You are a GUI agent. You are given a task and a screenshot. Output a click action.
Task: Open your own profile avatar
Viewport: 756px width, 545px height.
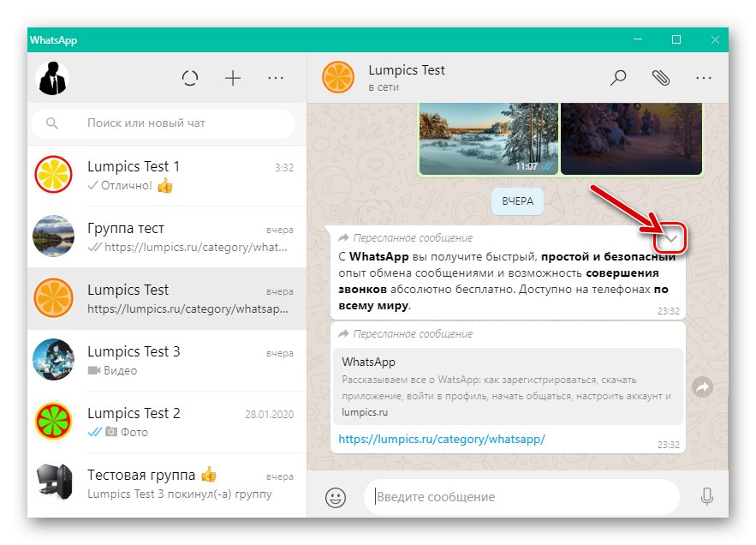52,78
